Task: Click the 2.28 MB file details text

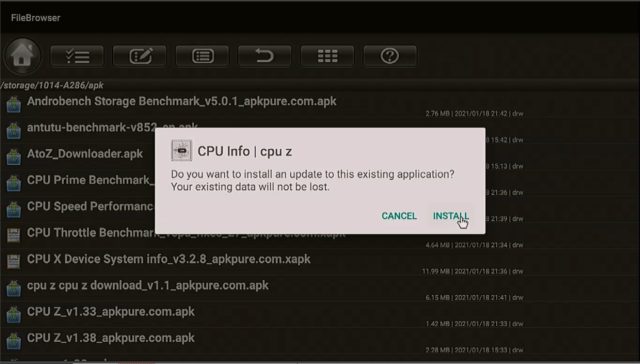Action: [x=474, y=350]
